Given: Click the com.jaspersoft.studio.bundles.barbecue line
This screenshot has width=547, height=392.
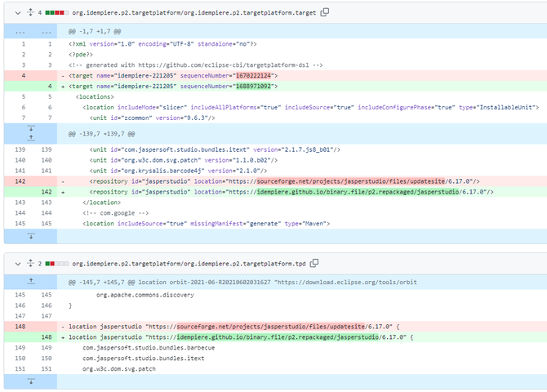Looking at the screenshot, I should (x=149, y=348).
